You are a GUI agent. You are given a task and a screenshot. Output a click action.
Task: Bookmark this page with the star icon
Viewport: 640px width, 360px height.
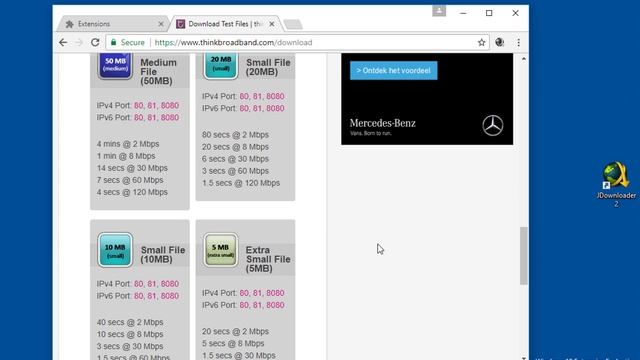482,42
